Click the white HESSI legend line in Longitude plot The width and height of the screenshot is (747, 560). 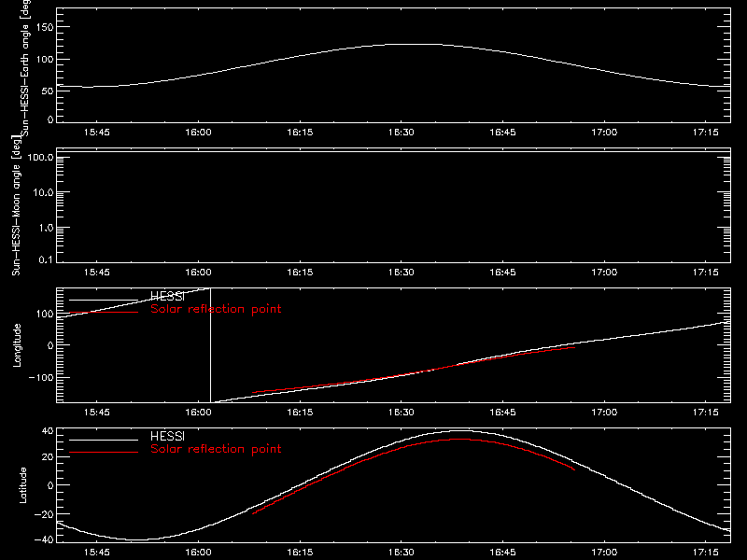pos(104,300)
